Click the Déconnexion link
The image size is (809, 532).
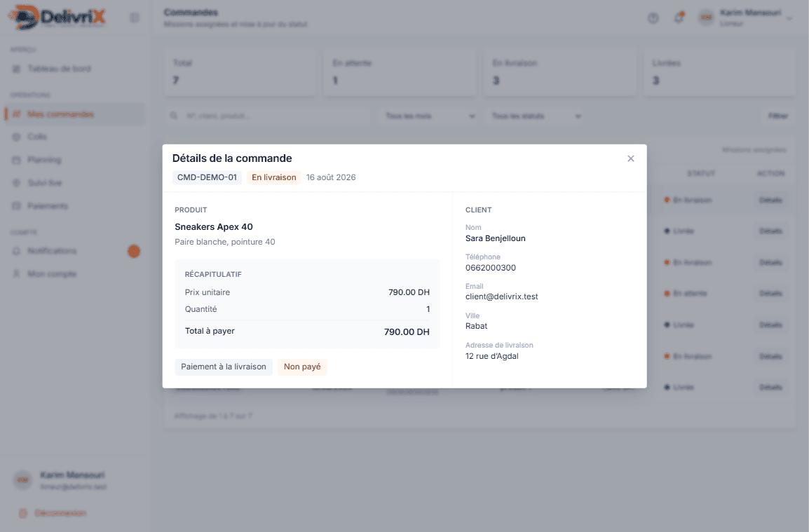(54, 513)
